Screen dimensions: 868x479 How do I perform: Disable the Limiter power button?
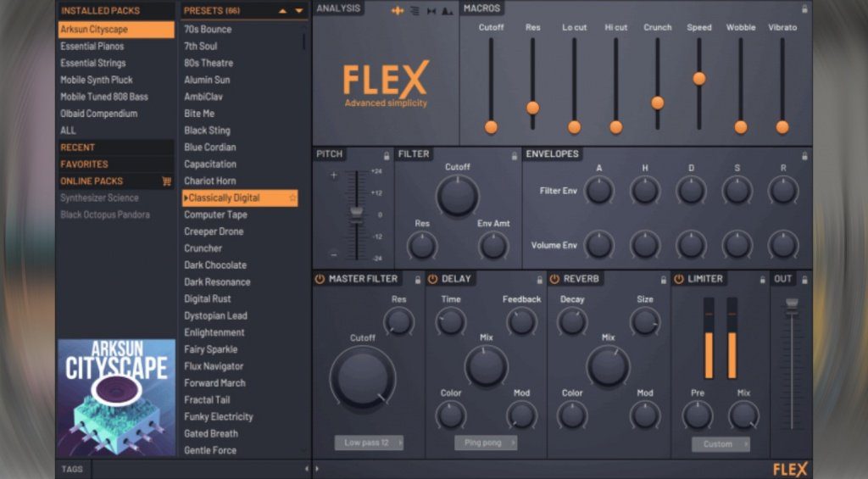click(679, 279)
